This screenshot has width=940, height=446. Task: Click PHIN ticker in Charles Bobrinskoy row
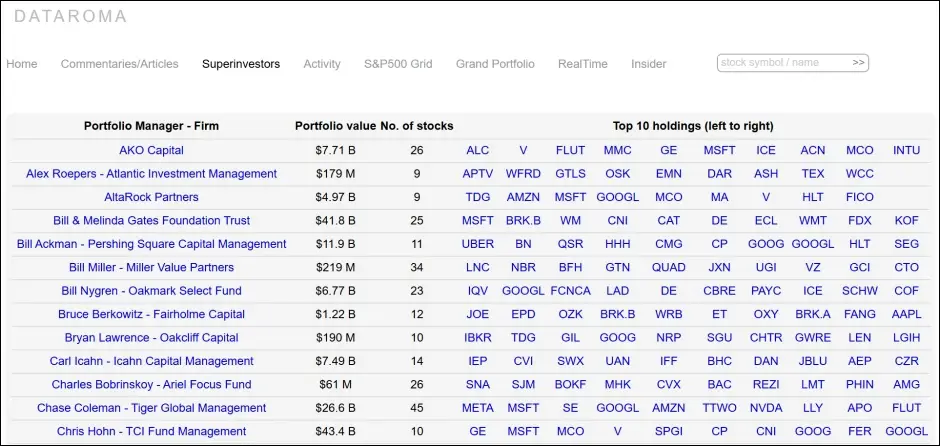[x=860, y=384]
